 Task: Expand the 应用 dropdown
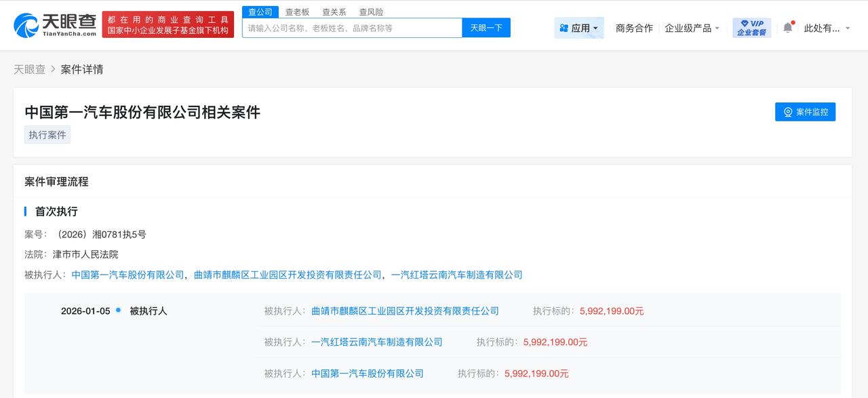click(580, 27)
